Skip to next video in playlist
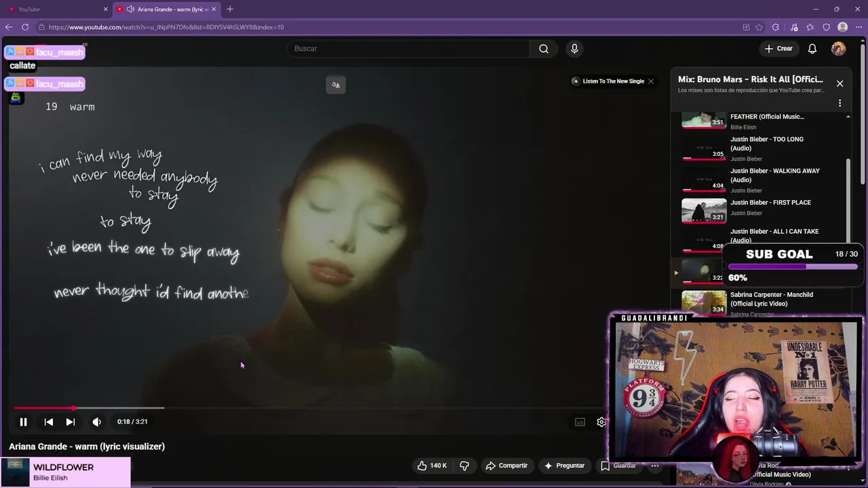The image size is (868, 488). coord(71,422)
